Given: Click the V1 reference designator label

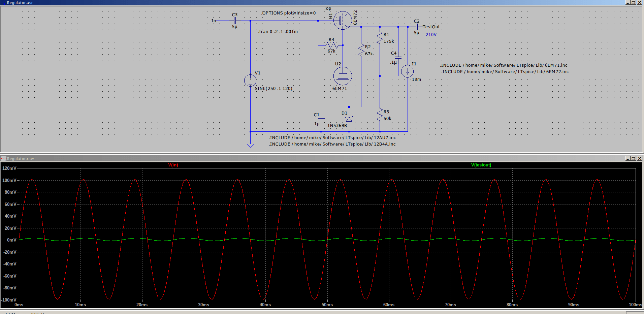Looking at the screenshot, I should point(258,73).
